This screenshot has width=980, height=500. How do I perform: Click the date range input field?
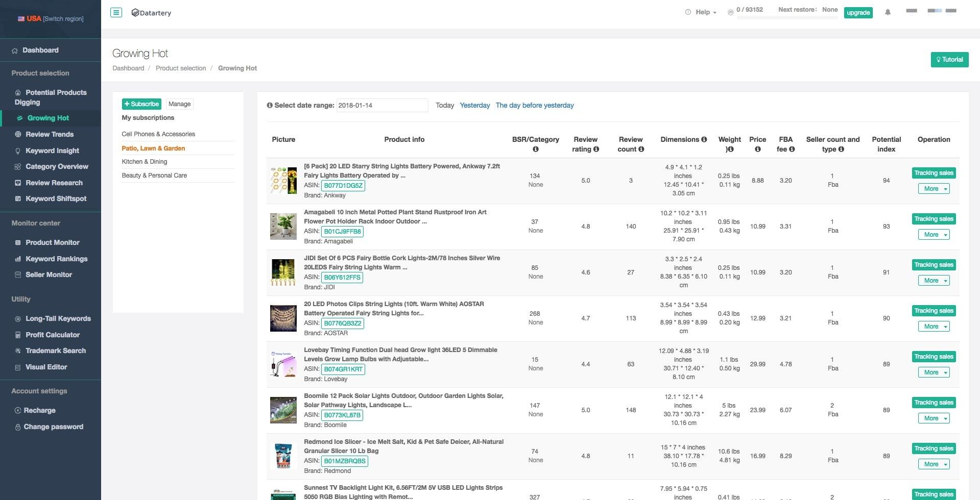[x=382, y=105]
